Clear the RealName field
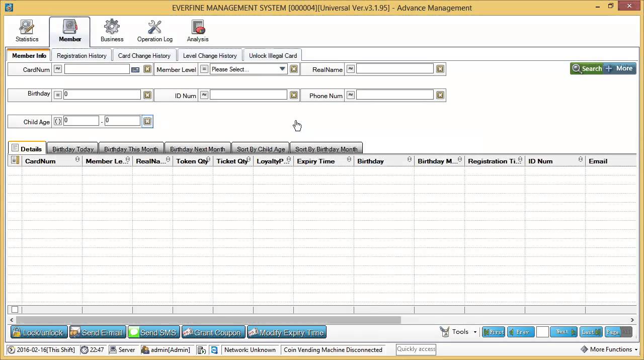This screenshot has width=644, height=360. click(x=440, y=69)
